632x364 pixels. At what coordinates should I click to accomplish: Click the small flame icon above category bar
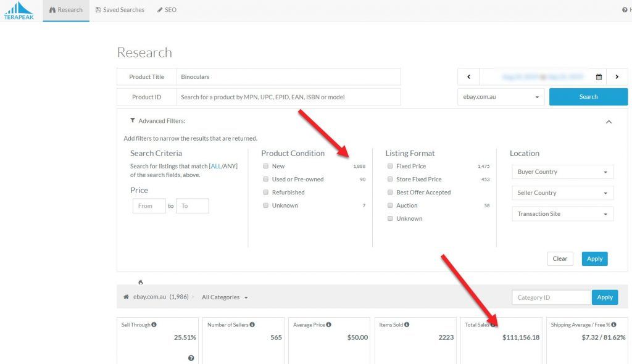140,282
